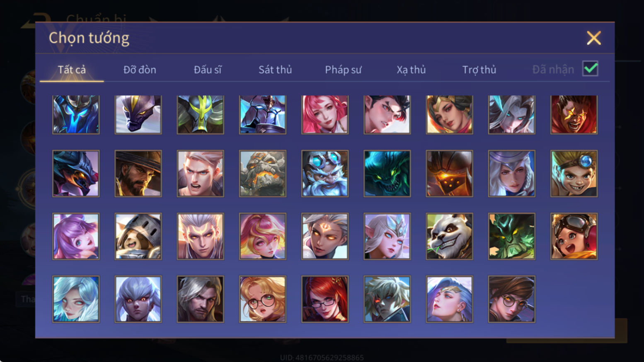
Task: Show the Pháp sư heroes tab
Action: [343, 70]
